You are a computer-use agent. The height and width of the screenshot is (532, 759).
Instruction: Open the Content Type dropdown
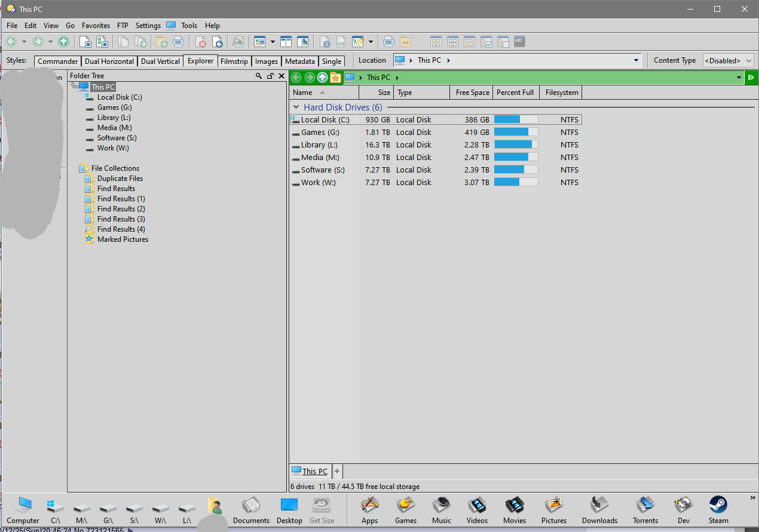(728, 61)
